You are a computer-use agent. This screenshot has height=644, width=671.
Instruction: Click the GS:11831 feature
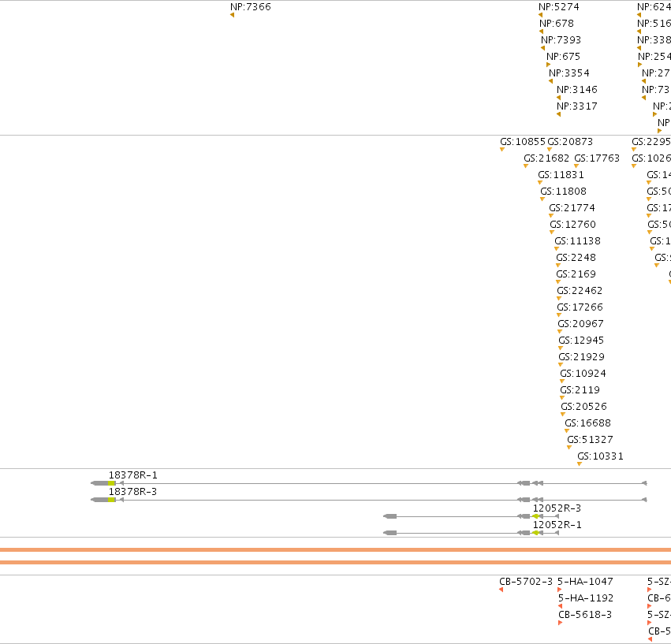(540, 183)
